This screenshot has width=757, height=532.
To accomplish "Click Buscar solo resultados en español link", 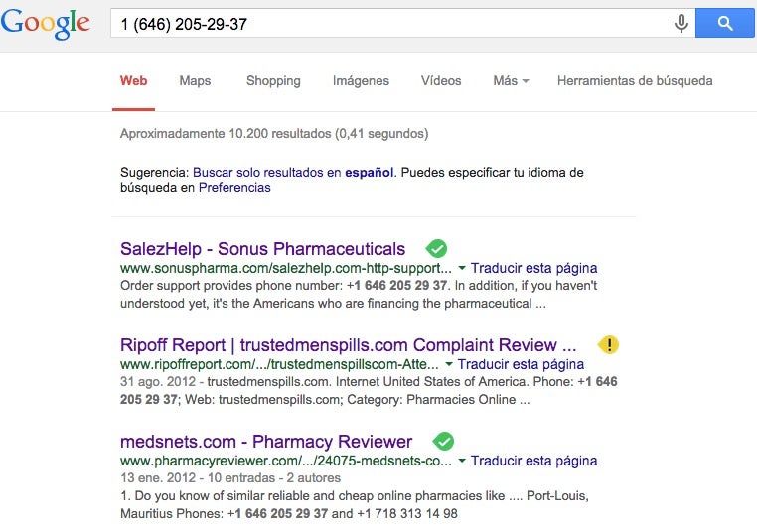I will coord(293,172).
